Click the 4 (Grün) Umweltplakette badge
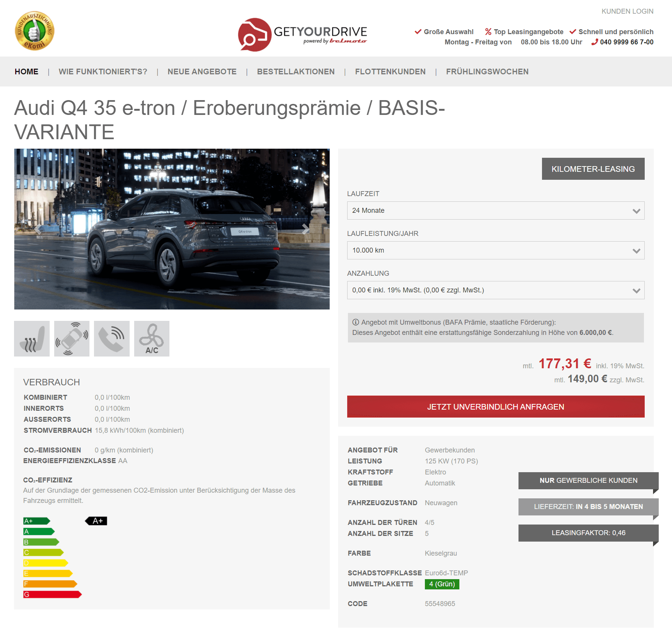The image size is (672, 633). coord(442,584)
